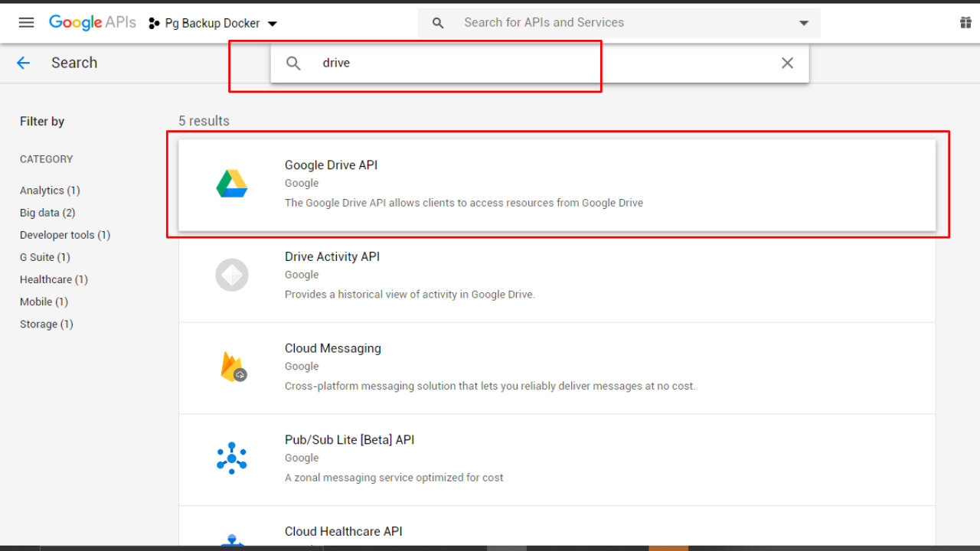Click the Drive Activity API description text
The height and width of the screenshot is (551, 980).
tap(410, 295)
